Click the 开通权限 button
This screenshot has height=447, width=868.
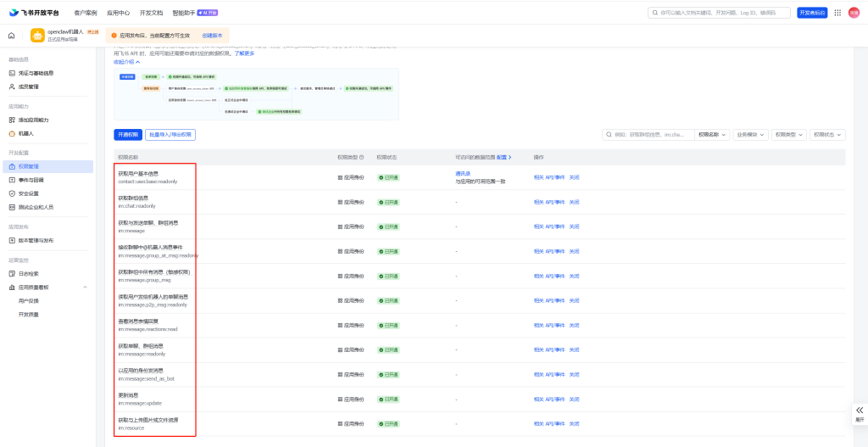pyautogui.click(x=128, y=135)
